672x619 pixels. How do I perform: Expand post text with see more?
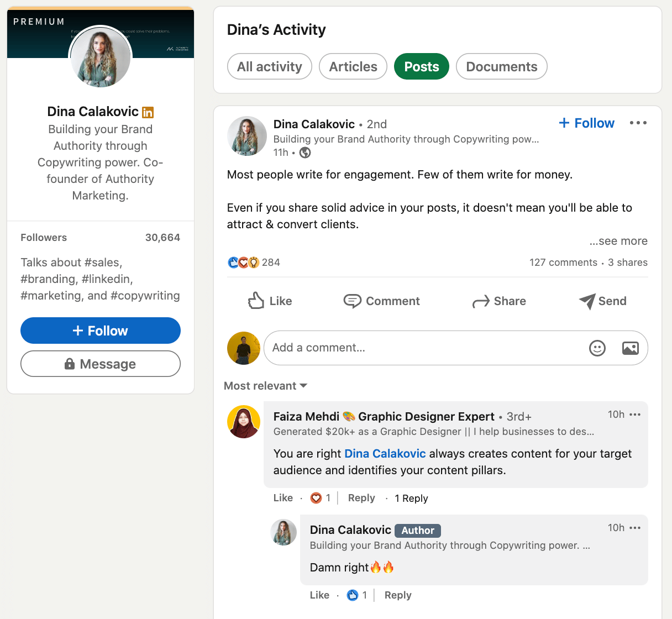(618, 241)
